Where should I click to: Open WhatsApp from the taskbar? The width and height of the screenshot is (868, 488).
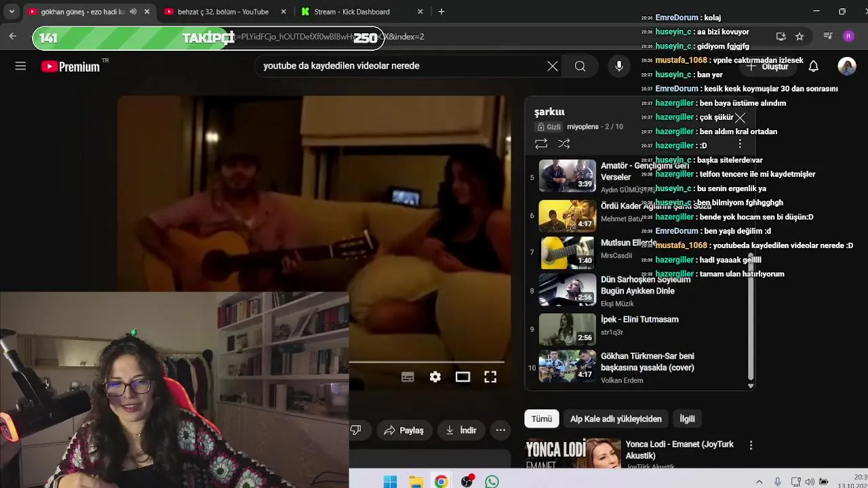492,482
